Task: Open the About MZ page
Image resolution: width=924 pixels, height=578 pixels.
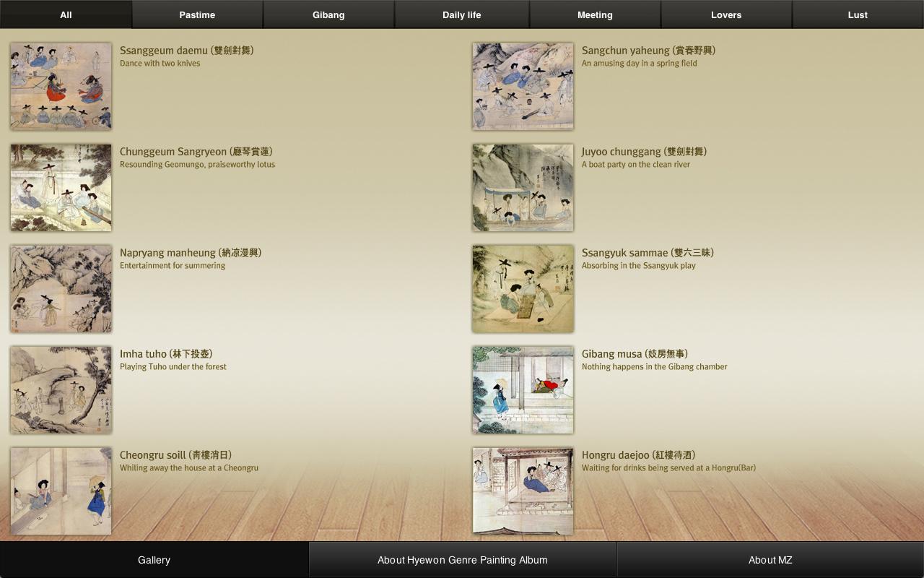Action: [770, 560]
